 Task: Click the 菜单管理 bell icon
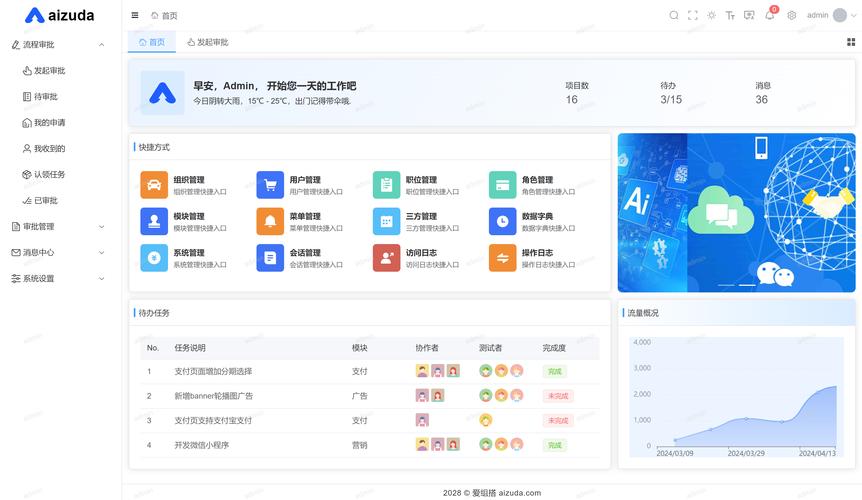[x=270, y=221]
